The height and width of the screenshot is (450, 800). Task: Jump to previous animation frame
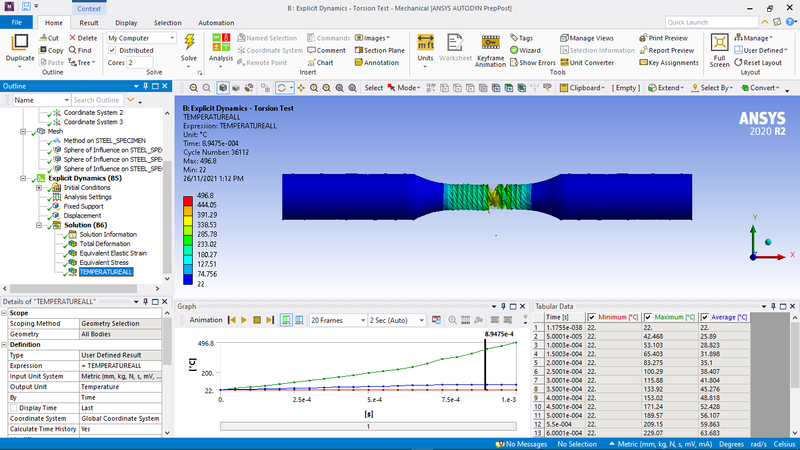(x=232, y=320)
